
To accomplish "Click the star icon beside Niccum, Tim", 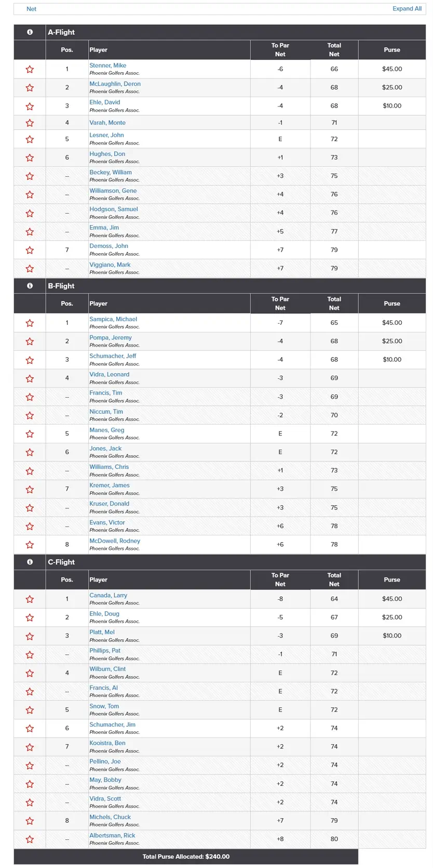I will (30, 415).
